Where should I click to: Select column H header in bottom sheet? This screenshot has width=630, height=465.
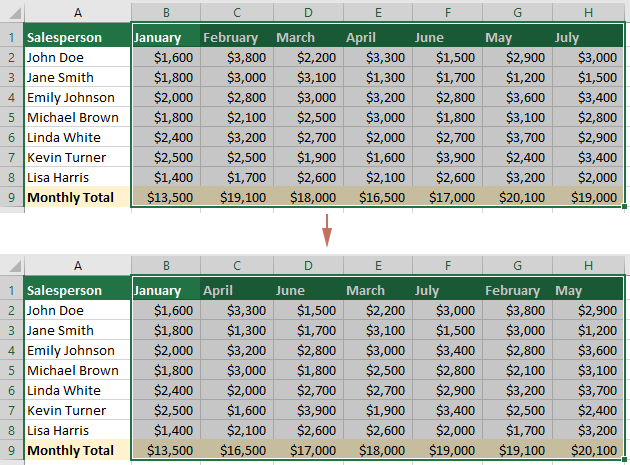point(588,265)
